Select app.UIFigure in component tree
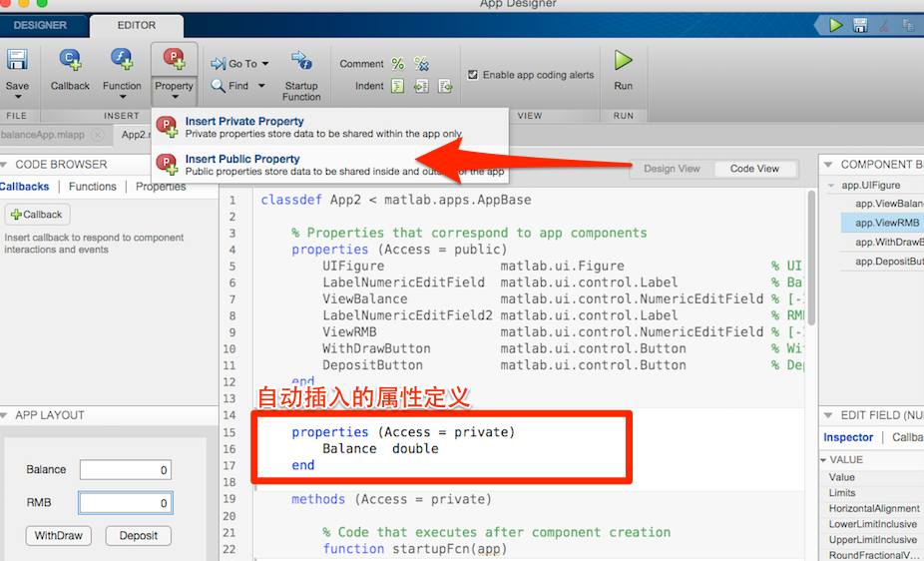924x561 pixels. point(870,185)
